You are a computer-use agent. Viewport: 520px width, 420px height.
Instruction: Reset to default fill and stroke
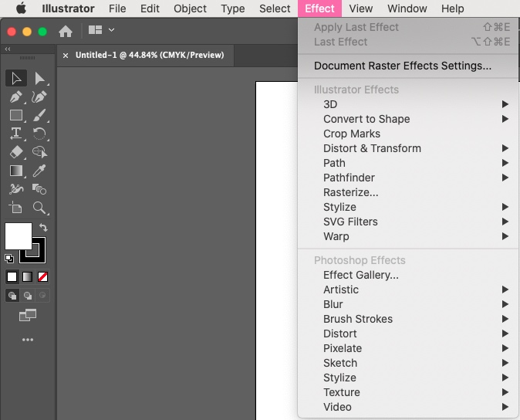coord(9,258)
